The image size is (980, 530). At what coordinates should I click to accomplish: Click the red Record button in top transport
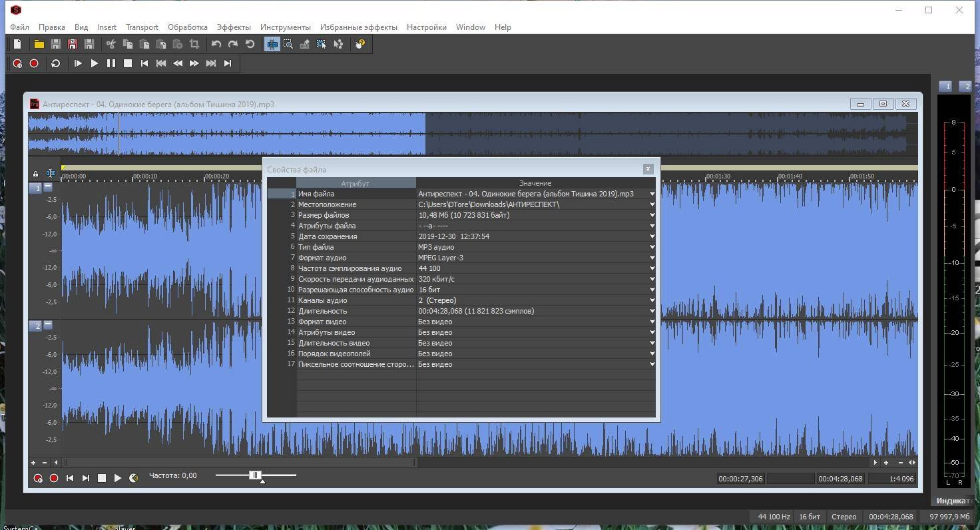[34, 63]
